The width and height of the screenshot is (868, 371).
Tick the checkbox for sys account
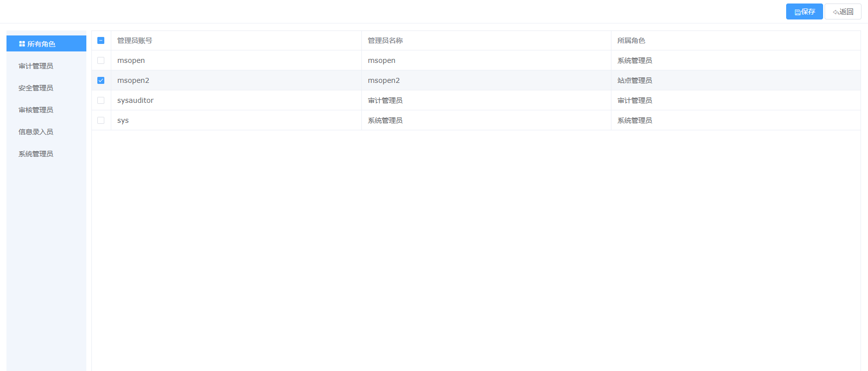[x=101, y=120]
